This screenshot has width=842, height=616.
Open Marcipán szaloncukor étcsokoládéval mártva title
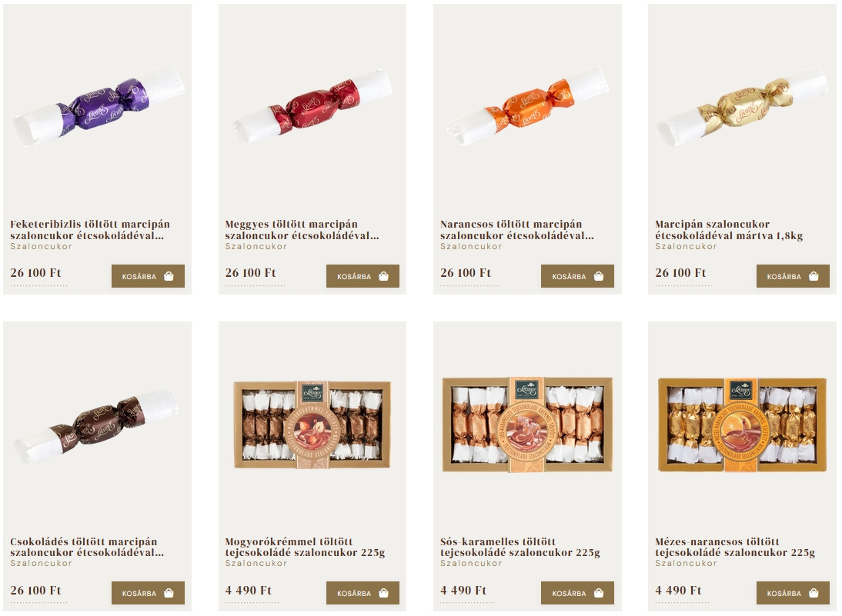point(729,230)
